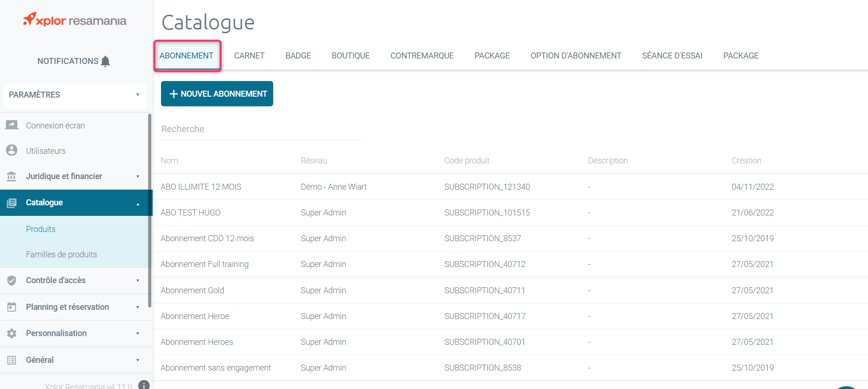The height and width of the screenshot is (389, 868).
Task: Switch to the OPTION D'ABONNEMENT tab
Action: [576, 56]
